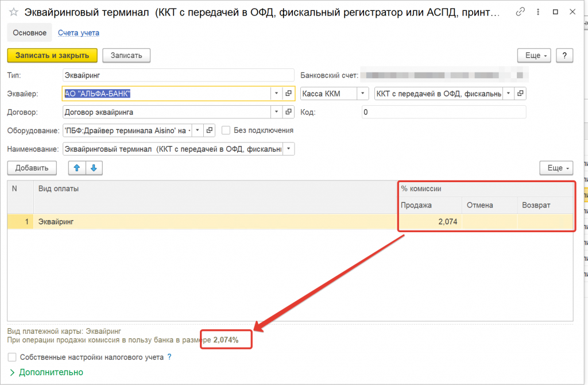
Task: Expand the Эквайер dropdown list
Action: (x=276, y=93)
